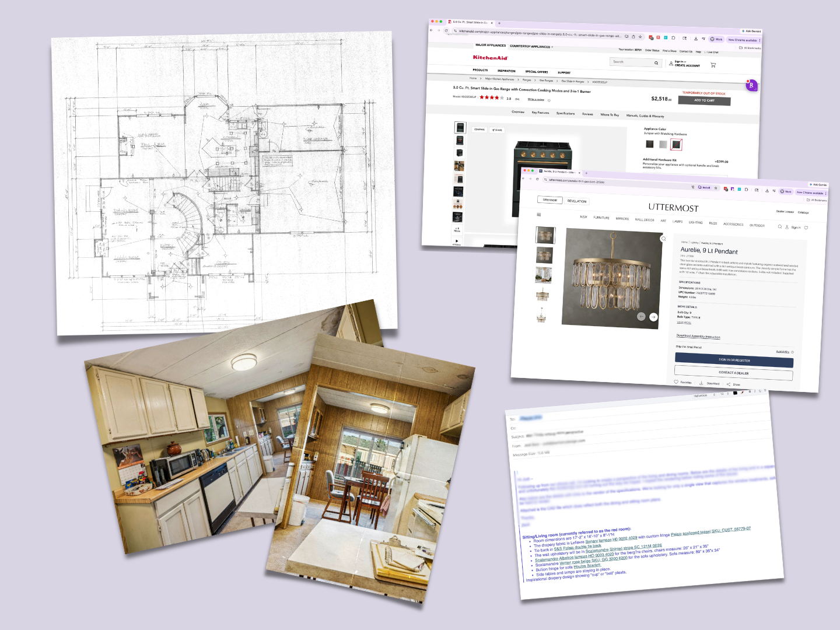The image size is (840, 630).
Task: Open the Download Assembly Instruction link
Action: tap(698, 337)
